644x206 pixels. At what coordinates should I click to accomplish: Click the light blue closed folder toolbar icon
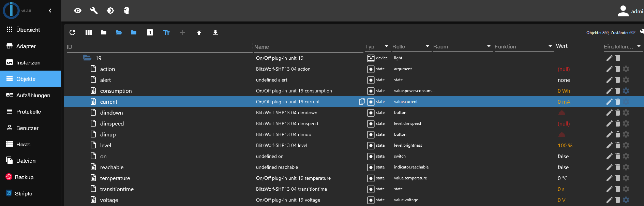click(134, 32)
